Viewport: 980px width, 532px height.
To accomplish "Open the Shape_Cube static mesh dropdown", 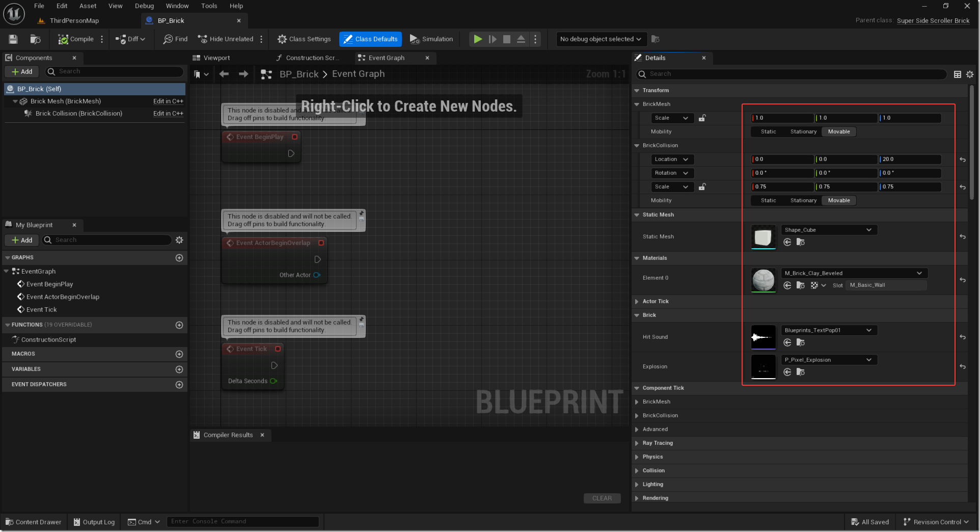I will (829, 230).
